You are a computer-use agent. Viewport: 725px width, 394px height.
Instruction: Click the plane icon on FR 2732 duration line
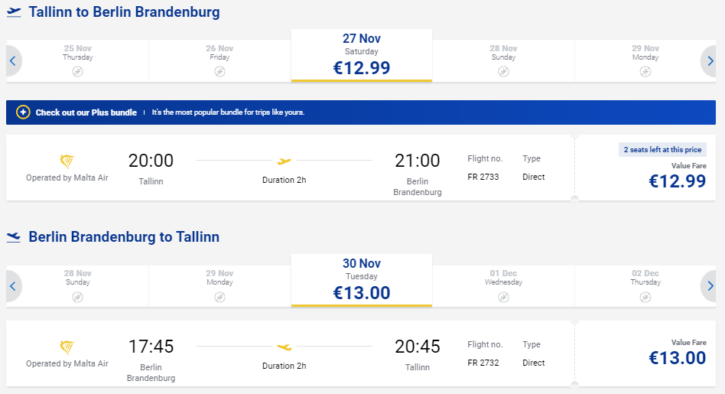284,347
